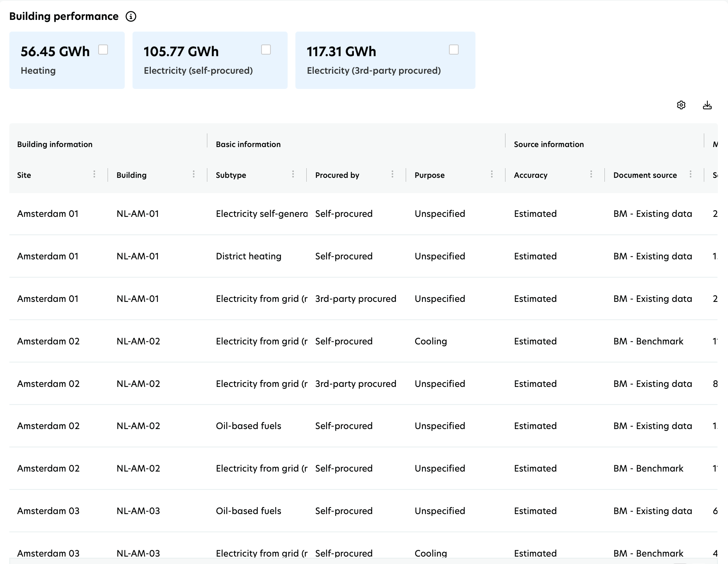Viewport: 728px width, 564px height.
Task: Open Building column options menu
Action: [x=194, y=174]
